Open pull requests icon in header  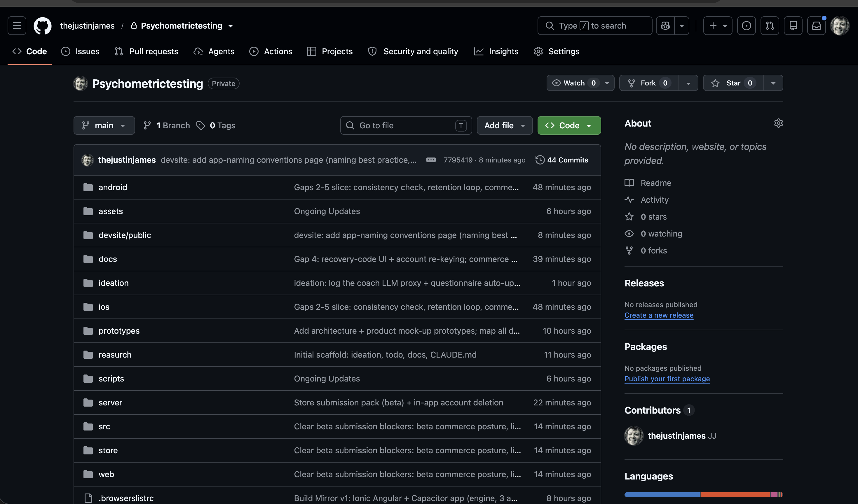[770, 26]
